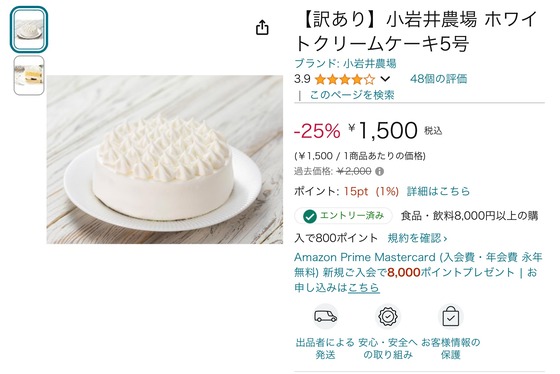Image resolution: width=560 pixels, height=374 pixels.
Task: Open the customer information protection bag icon
Action: (x=450, y=316)
